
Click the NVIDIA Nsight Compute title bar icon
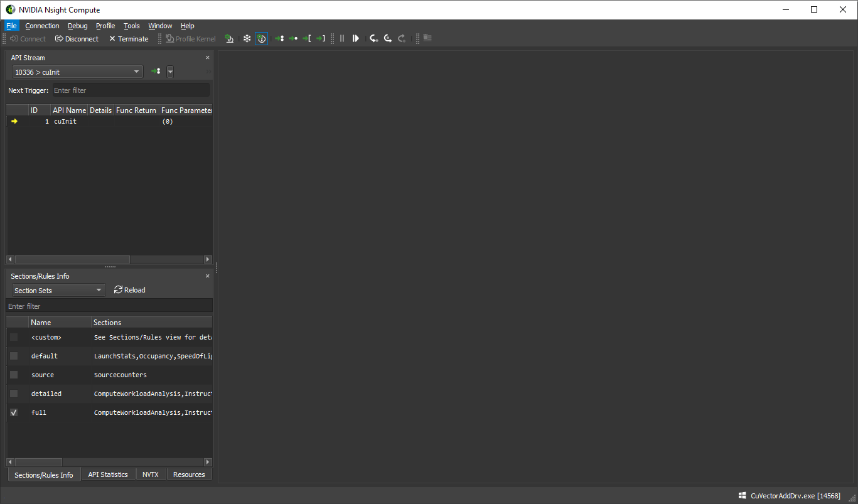pos(11,9)
